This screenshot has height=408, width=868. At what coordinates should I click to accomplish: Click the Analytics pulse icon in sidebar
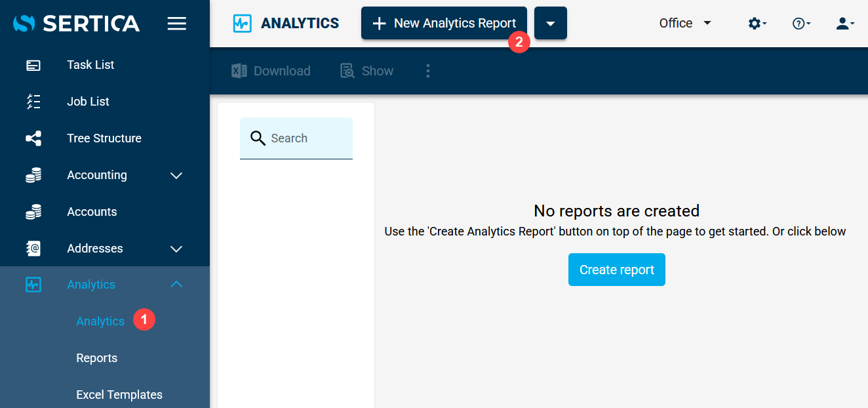(x=33, y=285)
